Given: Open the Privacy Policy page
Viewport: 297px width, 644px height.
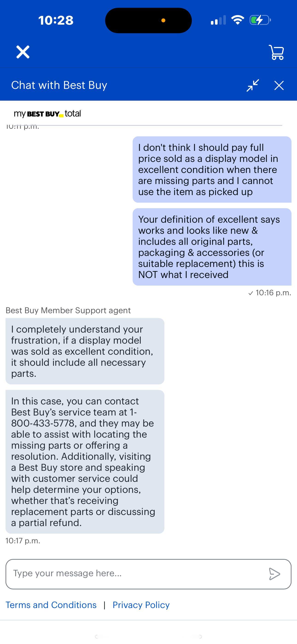Looking at the screenshot, I should tap(141, 605).
